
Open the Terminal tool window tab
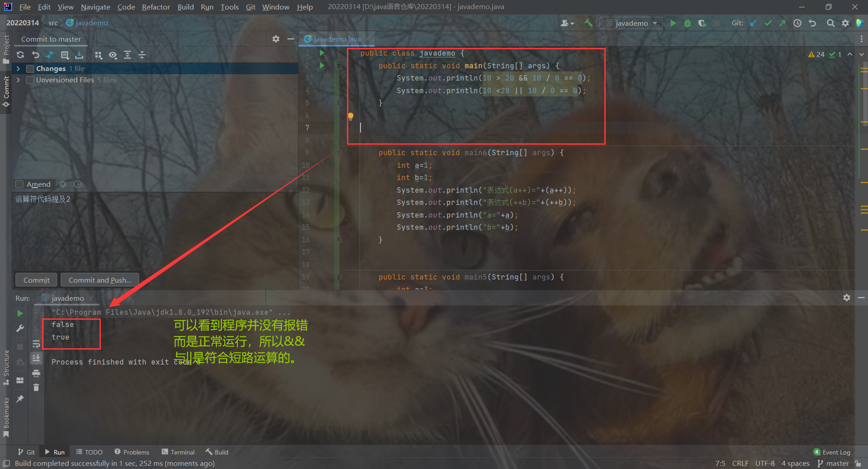pyautogui.click(x=178, y=452)
